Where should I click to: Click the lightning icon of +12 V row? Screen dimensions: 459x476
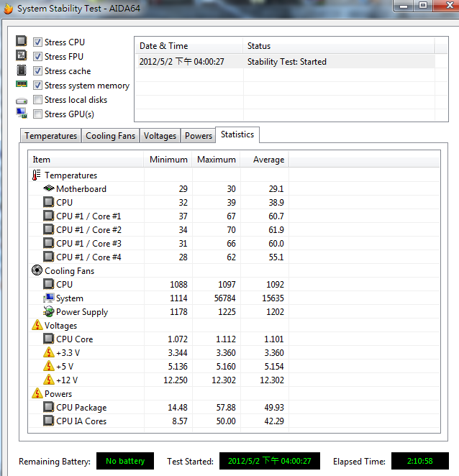[49, 380]
